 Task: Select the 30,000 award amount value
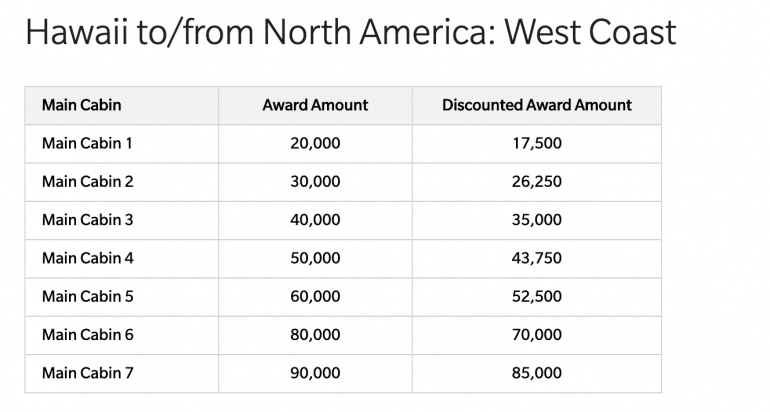pyautogui.click(x=315, y=182)
